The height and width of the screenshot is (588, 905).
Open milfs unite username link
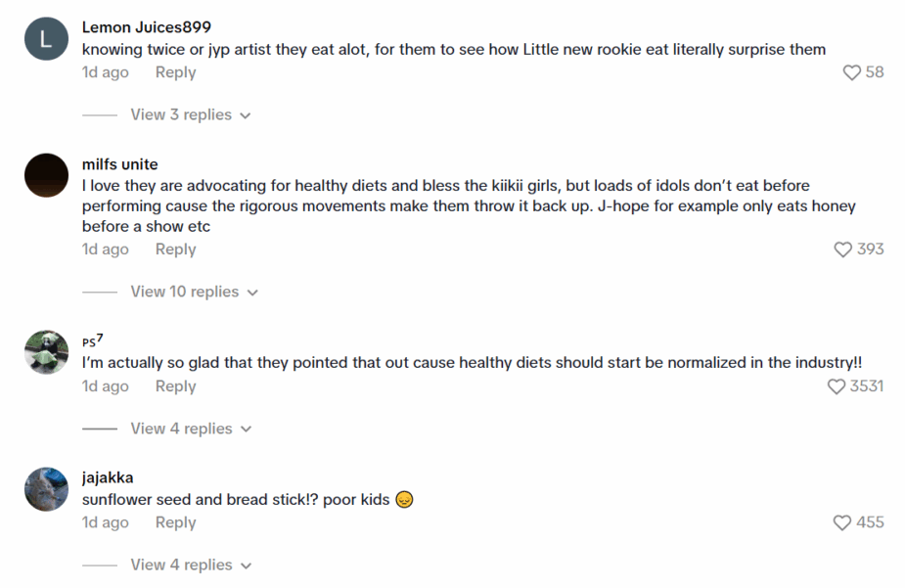tap(119, 164)
